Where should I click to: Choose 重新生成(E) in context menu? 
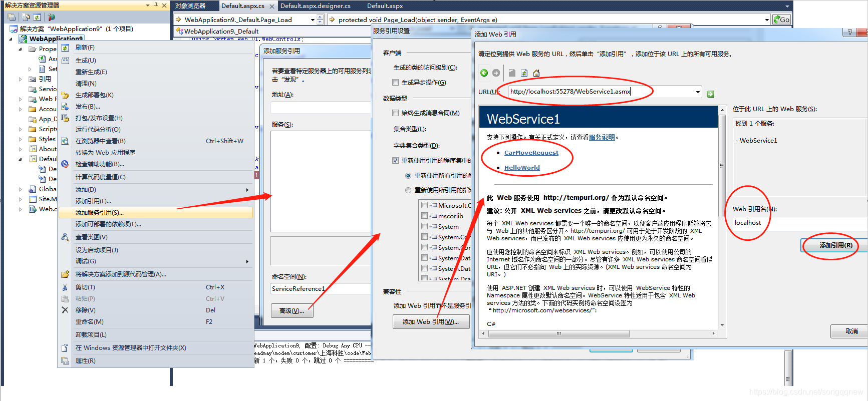pos(156,72)
